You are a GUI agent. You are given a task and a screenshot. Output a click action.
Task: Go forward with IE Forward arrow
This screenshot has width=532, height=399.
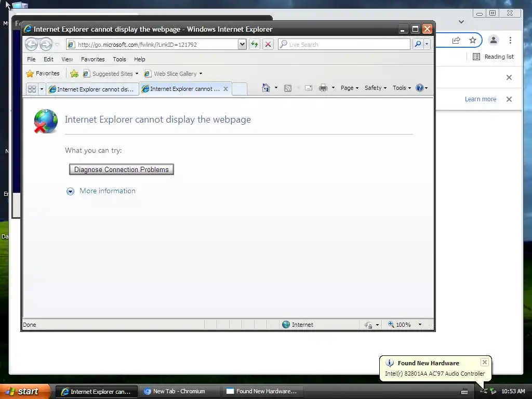coord(46,44)
